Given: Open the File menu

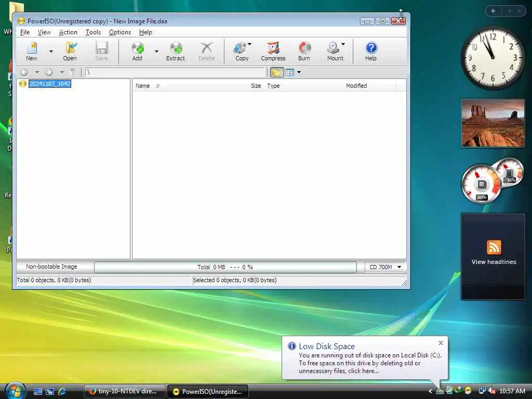Looking at the screenshot, I should (x=25, y=32).
